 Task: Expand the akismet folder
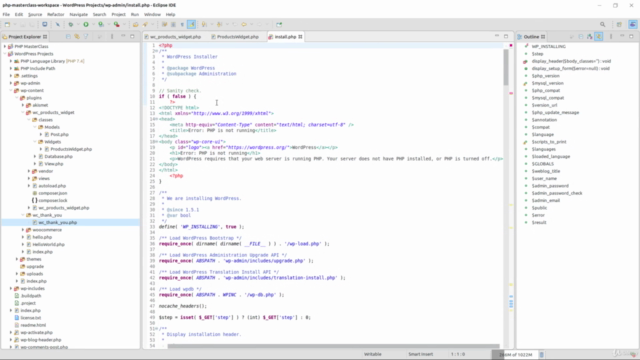[x=23, y=105]
